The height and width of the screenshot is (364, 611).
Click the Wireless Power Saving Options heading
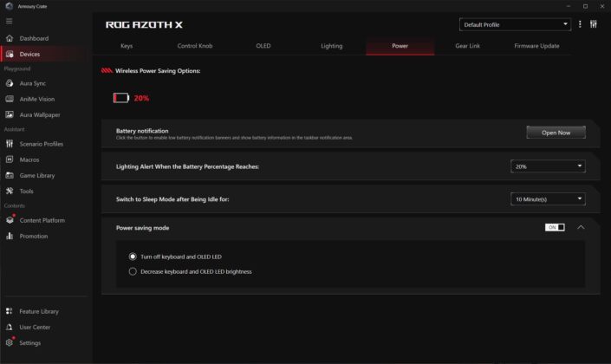coord(158,71)
